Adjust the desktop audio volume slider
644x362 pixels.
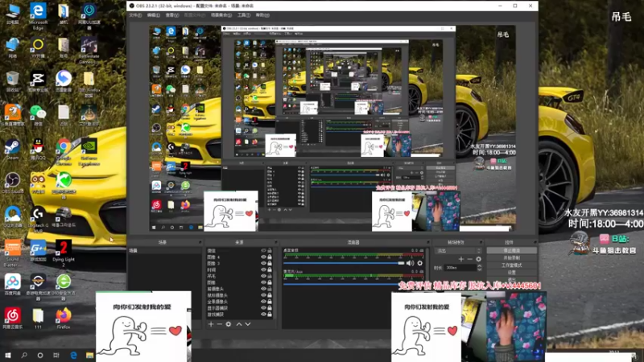(344, 263)
